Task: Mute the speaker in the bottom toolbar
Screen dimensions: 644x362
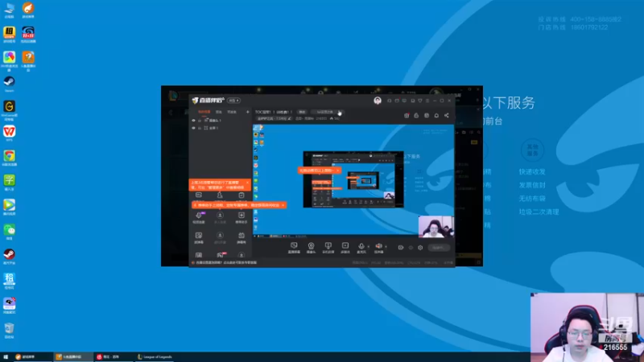Action: pos(378,248)
